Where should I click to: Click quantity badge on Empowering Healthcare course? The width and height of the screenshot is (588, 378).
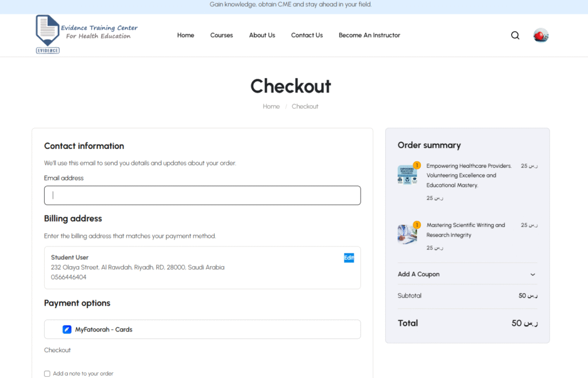coord(417,165)
